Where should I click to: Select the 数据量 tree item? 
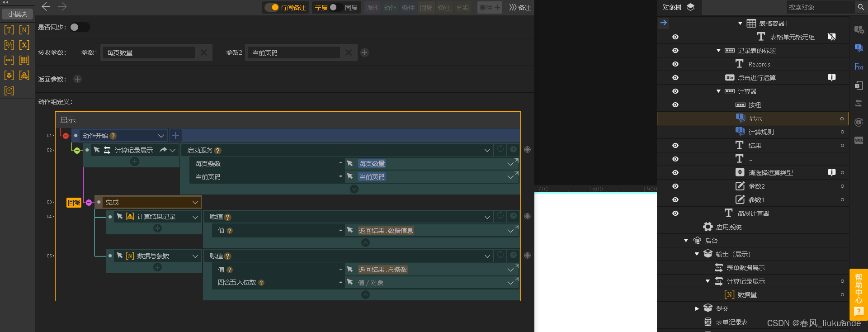(x=747, y=295)
